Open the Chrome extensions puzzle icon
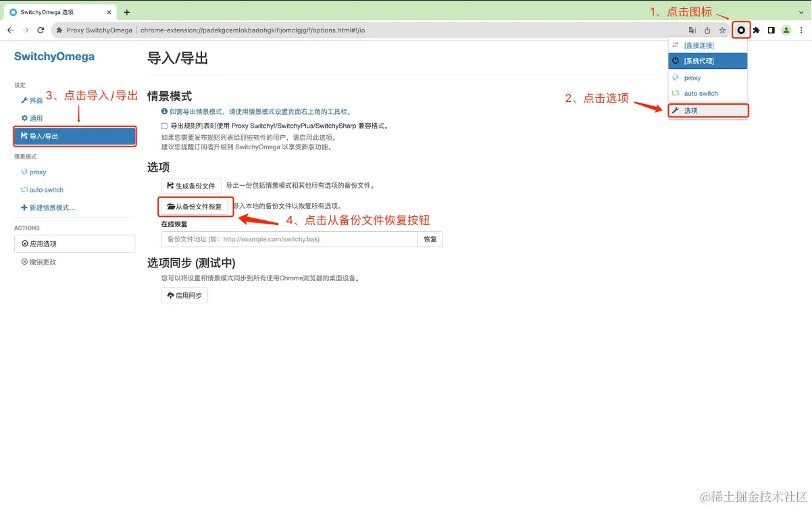The image size is (812, 508). pyautogui.click(x=757, y=30)
